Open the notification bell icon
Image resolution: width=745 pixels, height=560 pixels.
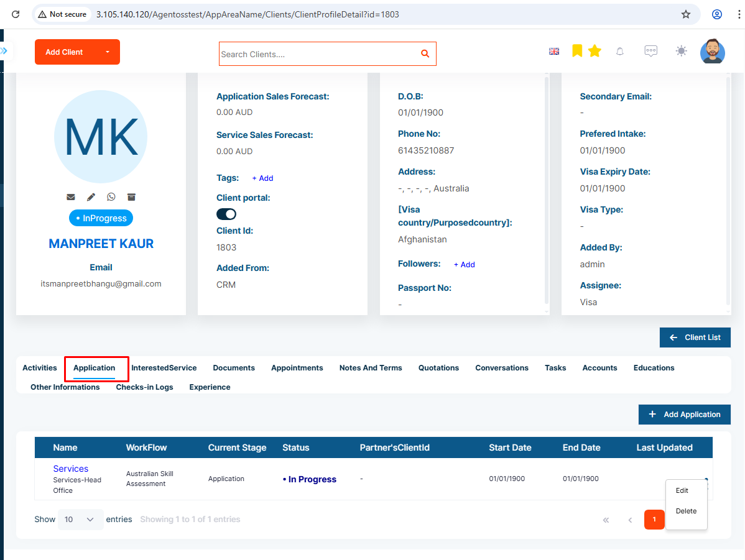619,52
